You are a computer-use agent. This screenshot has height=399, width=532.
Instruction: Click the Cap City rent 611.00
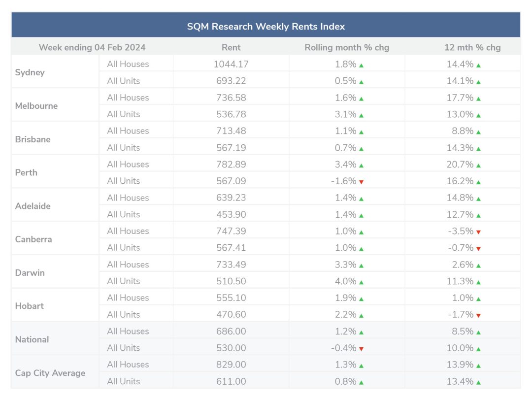tap(231, 381)
